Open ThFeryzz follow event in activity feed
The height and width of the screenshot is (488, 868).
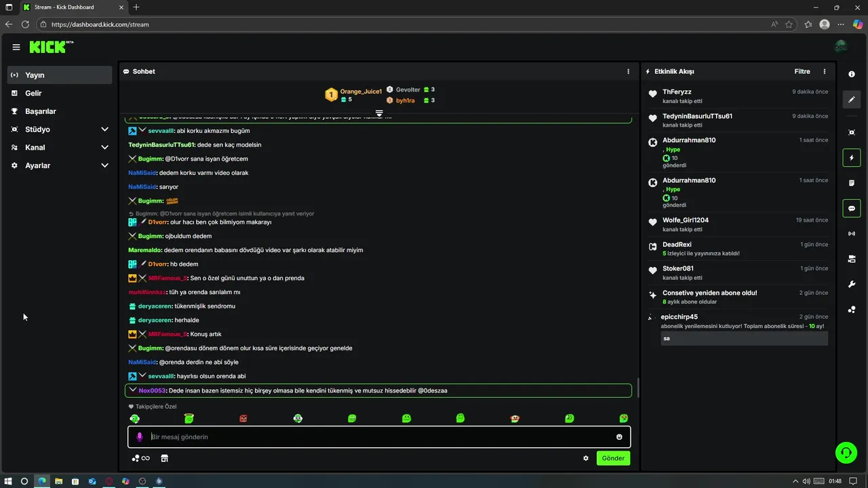click(738, 96)
